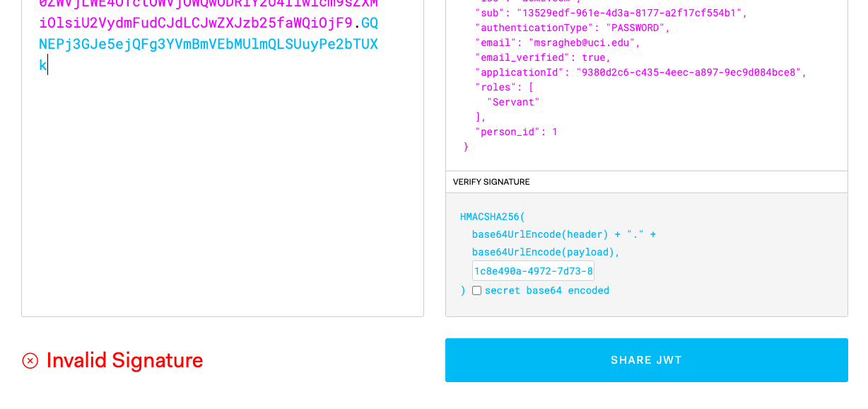Click the base64UrlEncode(header) line
This screenshot has height=409, width=868.
(x=540, y=234)
